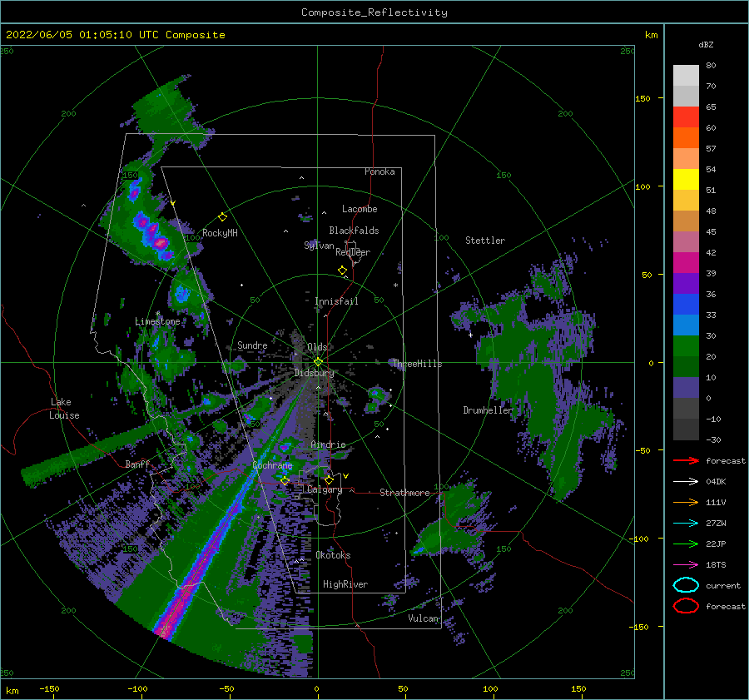This screenshot has width=749, height=700.
Task: Pick the magenta swatch between 42 and 39 dBZ
Action: coord(686,262)
